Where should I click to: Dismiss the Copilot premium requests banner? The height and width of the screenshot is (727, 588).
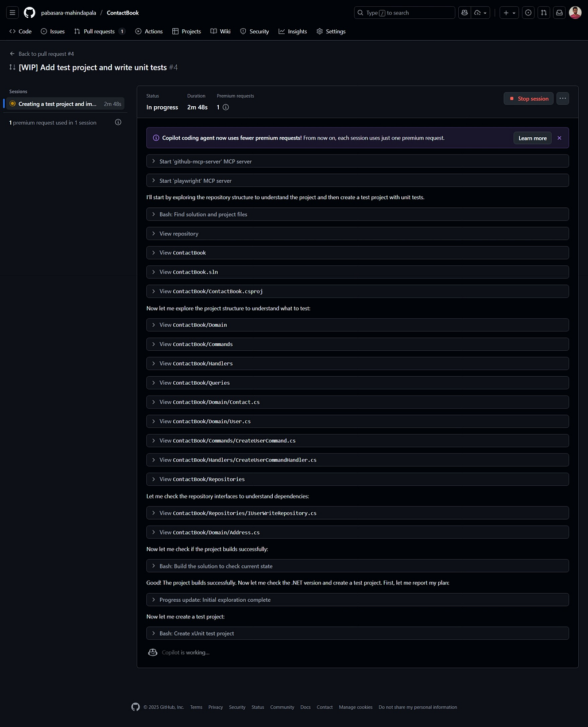(559, 138)
